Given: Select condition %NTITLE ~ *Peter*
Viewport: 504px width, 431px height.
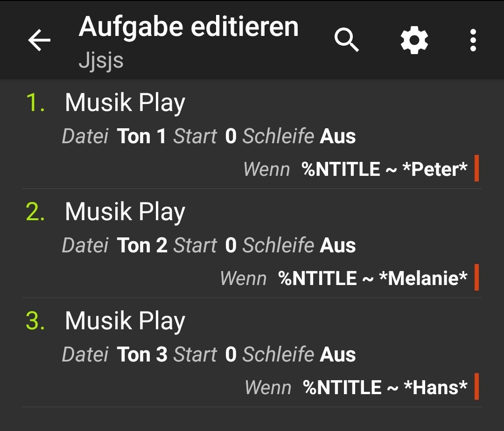Looking at the screenshot, I should click(384, 169).
